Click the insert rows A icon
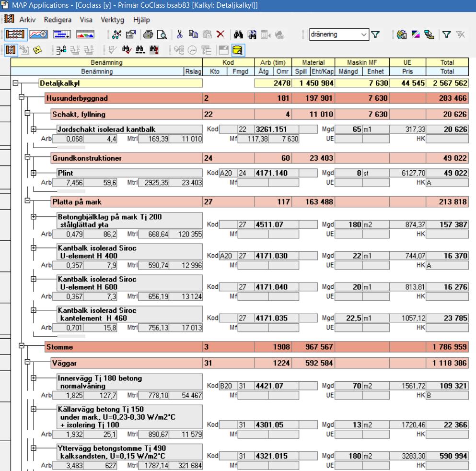The image size is (476, 471). (x=61, y=50)
